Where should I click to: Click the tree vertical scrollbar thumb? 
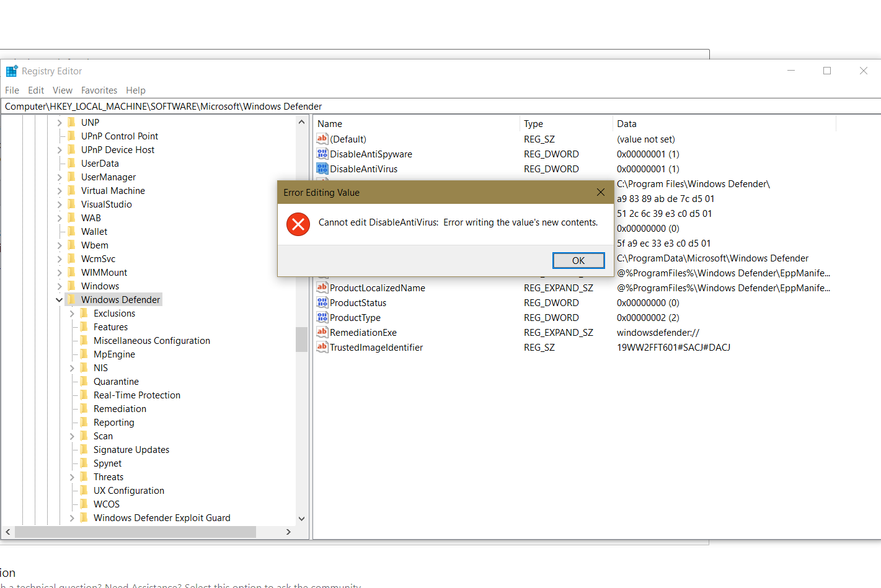302,339
